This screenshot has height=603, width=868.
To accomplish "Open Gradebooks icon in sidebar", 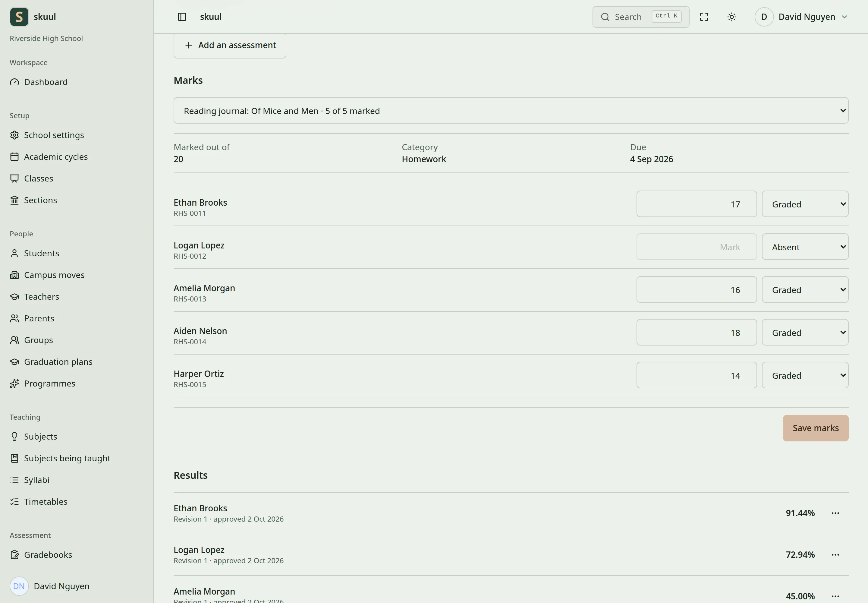I will click(x=14, y=555).
